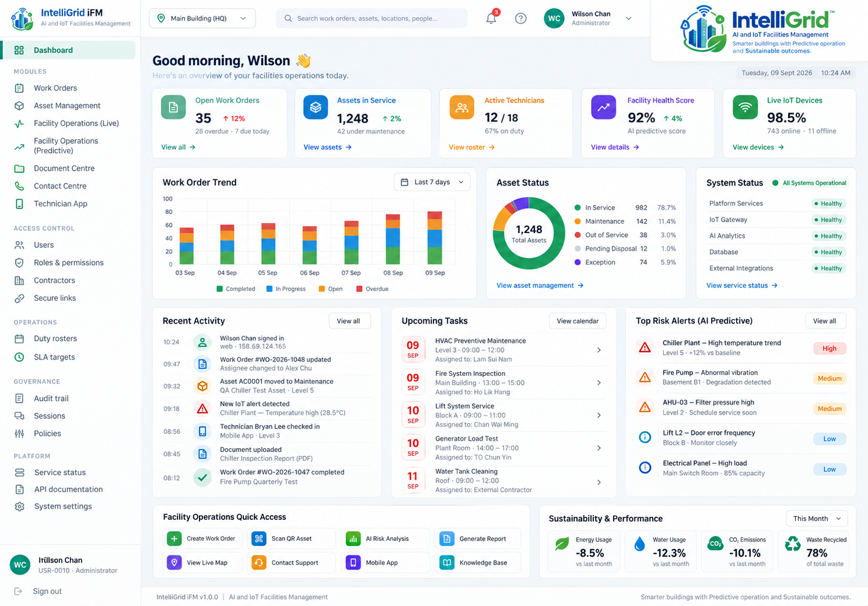The width and height of the screenshot is (868, 606).
Task: Click the Generate Report icon
Action: 447,538
